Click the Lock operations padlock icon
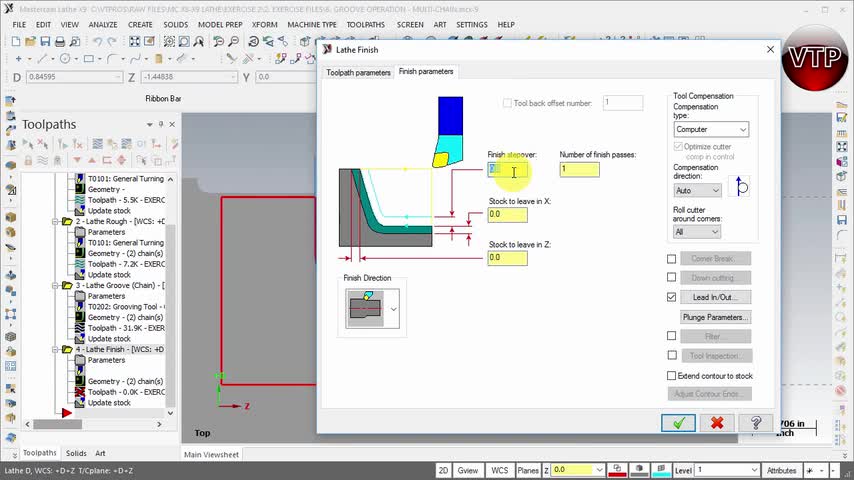This screenshot has height=480, width=854. click(x=28, y=160)
